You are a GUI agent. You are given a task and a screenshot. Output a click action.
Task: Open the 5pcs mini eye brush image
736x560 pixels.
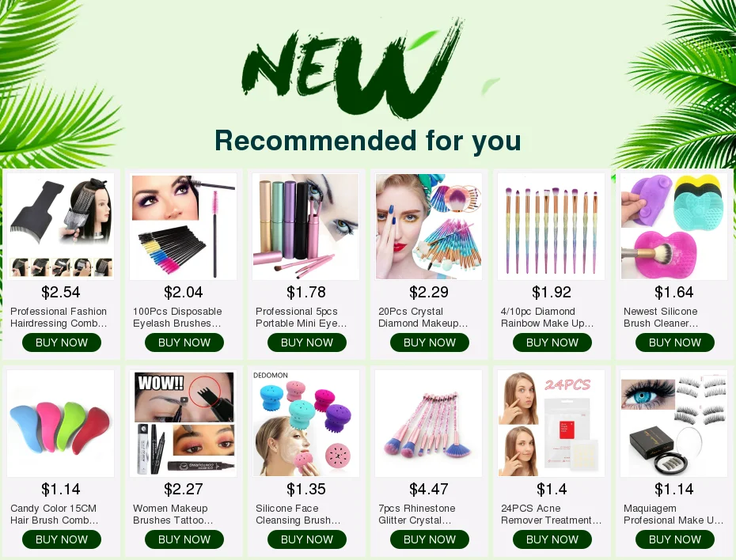click(x=306, y=226)
